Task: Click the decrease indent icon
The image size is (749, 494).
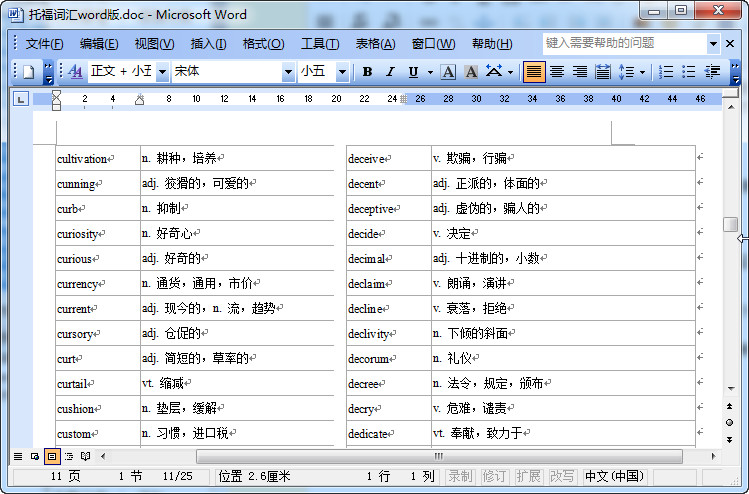Action: point(712,72)
